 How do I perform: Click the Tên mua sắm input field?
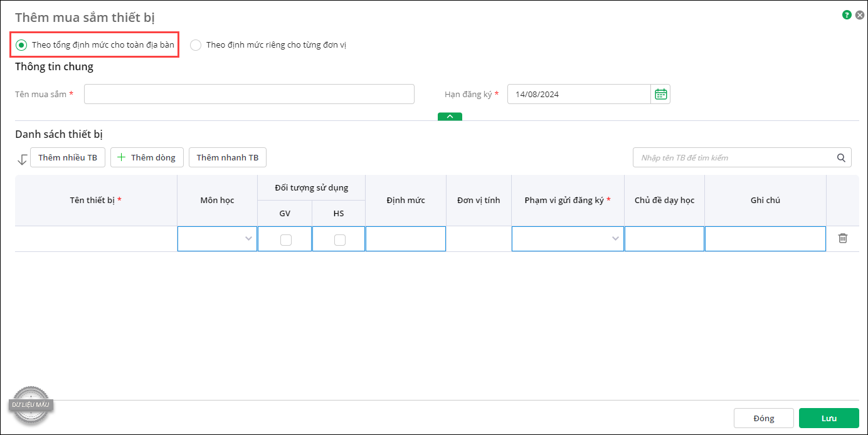pos(249,94)
